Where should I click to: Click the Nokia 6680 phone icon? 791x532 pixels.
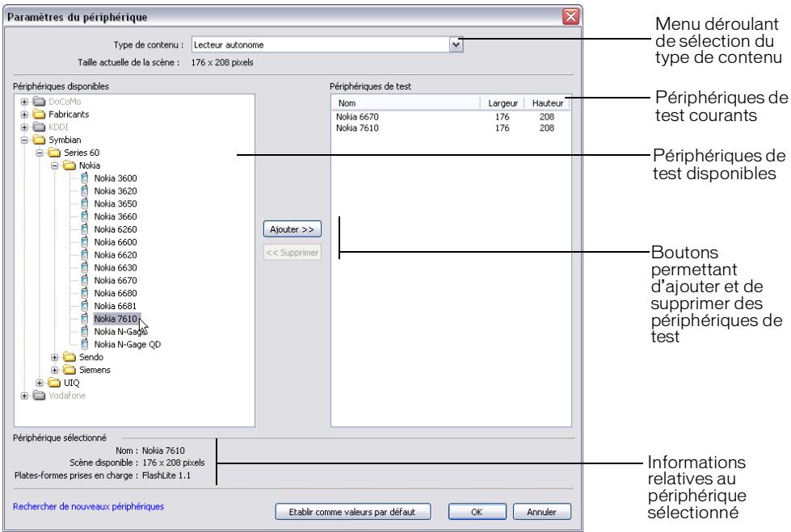click(85, 293)
